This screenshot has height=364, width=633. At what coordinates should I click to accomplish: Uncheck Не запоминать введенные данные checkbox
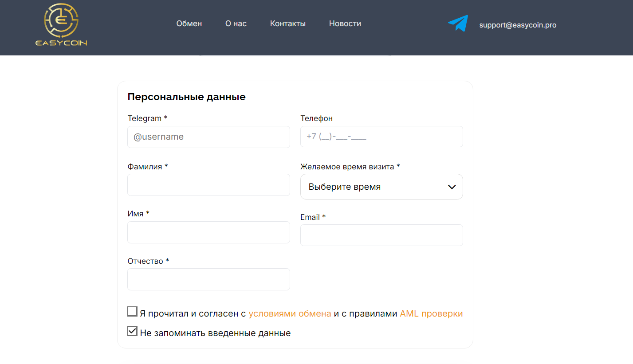132,331
